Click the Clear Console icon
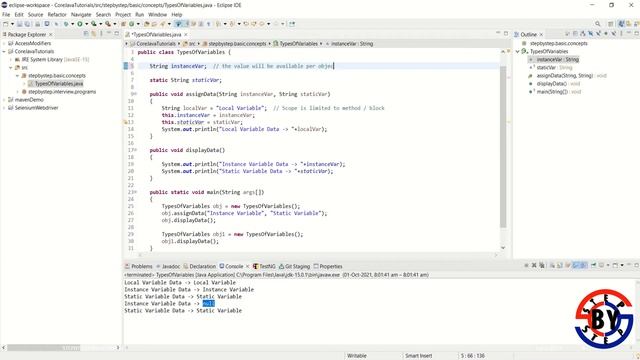 (552, 266)
